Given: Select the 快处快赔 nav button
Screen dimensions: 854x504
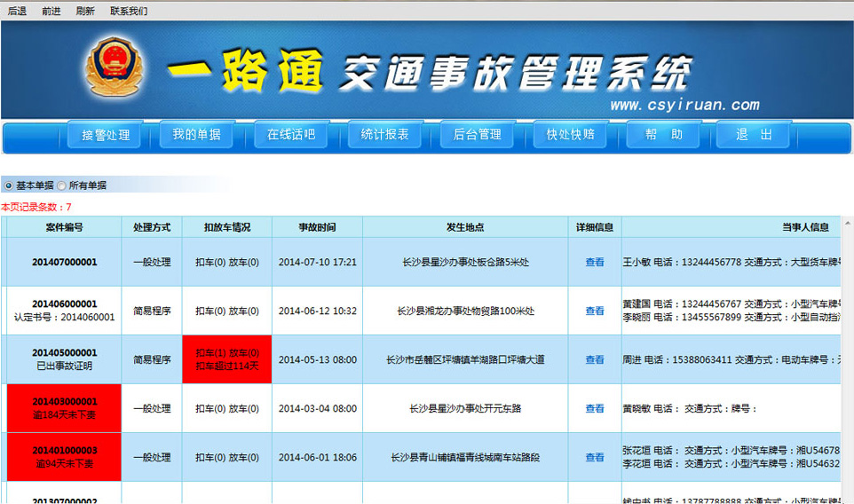Looking at the screenshot, I should pyautogui.click(x=570, y=135).
